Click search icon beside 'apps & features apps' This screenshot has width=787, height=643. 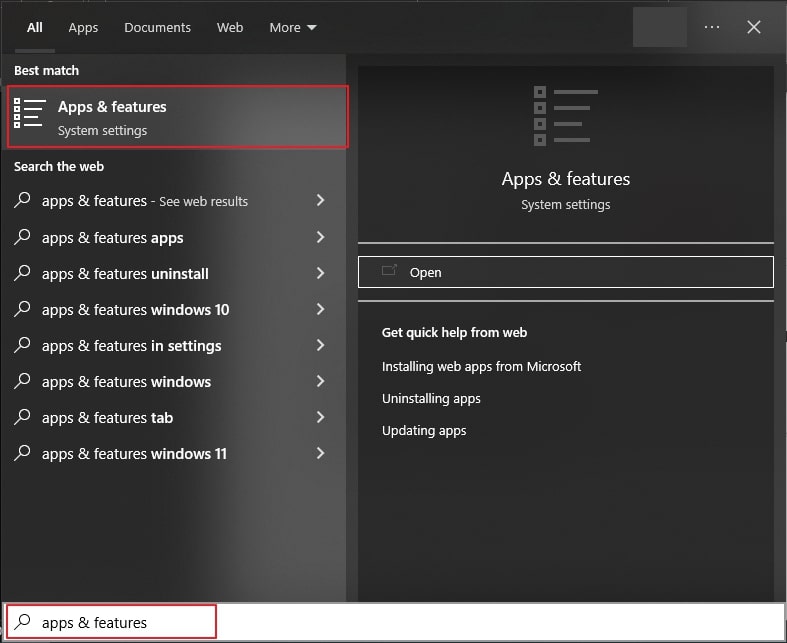point(22,236)
